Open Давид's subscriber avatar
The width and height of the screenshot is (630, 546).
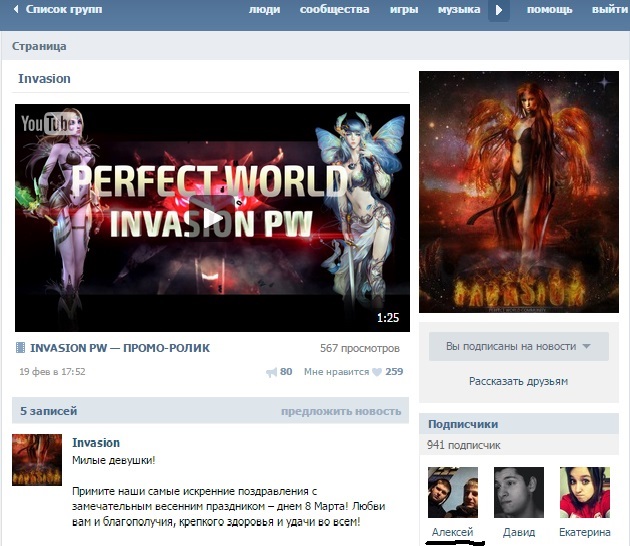click(519, 492)
